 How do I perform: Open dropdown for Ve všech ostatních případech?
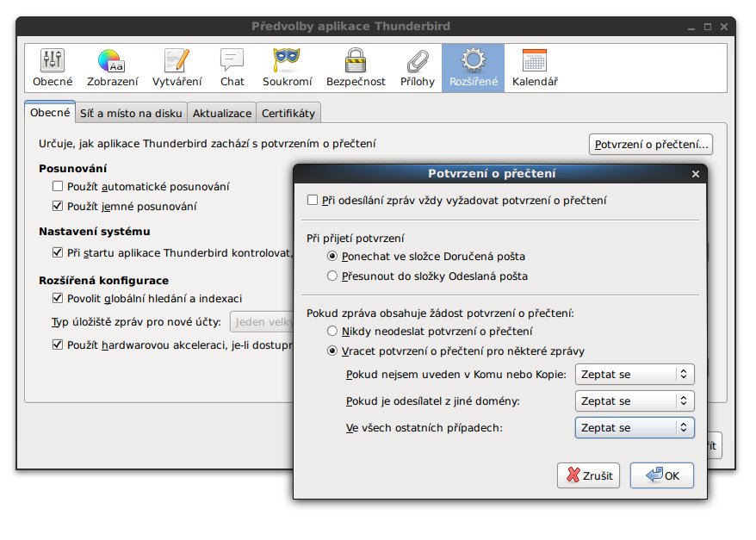coord(635,427)
